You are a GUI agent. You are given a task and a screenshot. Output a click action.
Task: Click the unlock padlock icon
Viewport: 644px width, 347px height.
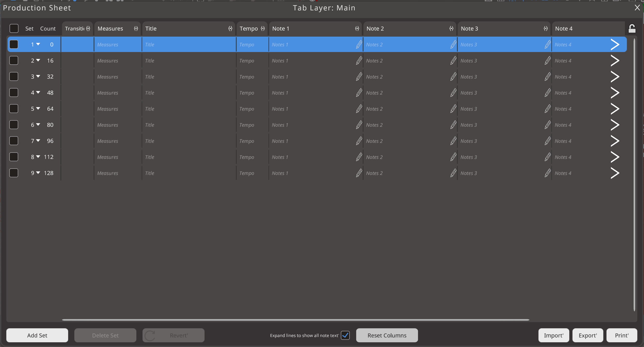point(632,29)
